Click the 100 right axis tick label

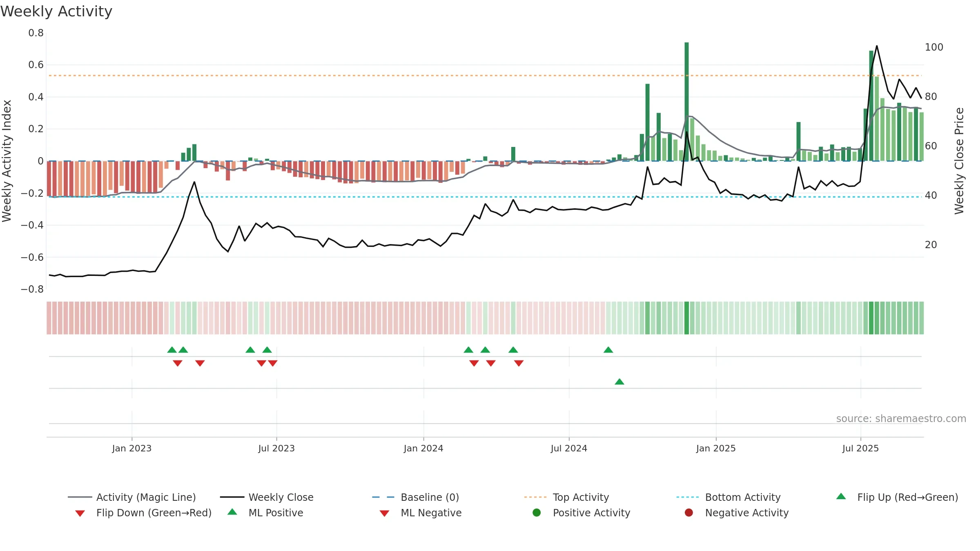point(934,47)
